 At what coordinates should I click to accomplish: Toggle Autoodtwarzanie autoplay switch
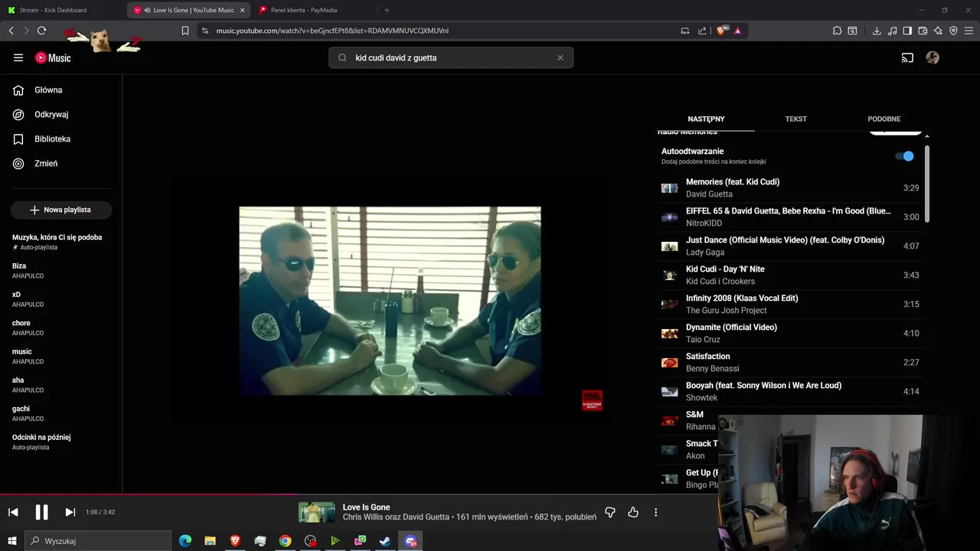pos(905,156)
